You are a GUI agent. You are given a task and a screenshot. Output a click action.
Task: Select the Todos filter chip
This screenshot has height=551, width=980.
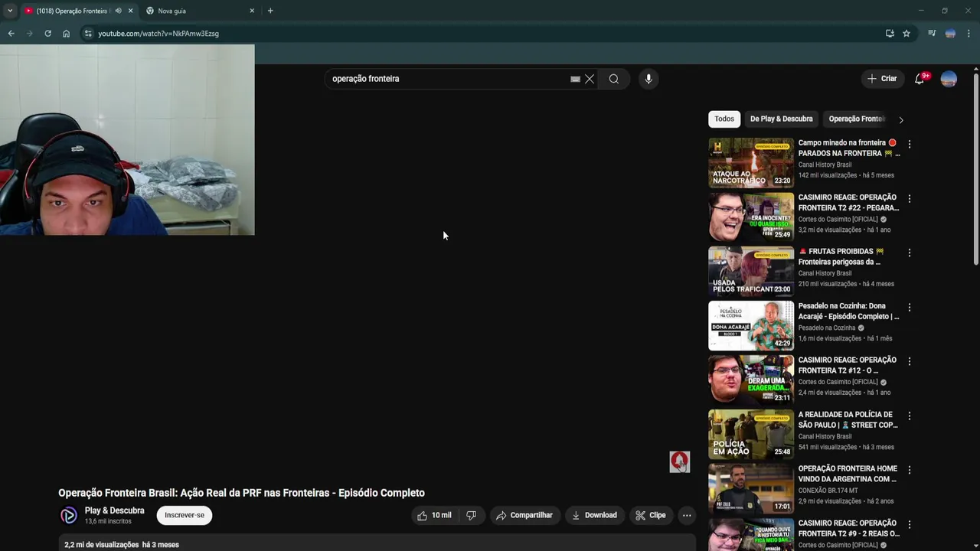pyautogui.click(x=724, y=119)
